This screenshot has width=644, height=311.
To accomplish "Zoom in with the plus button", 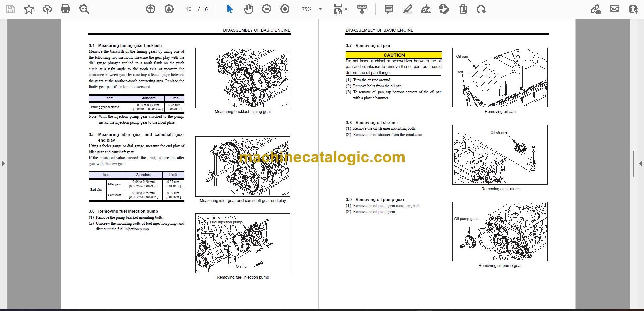I will tap(285, 9).
